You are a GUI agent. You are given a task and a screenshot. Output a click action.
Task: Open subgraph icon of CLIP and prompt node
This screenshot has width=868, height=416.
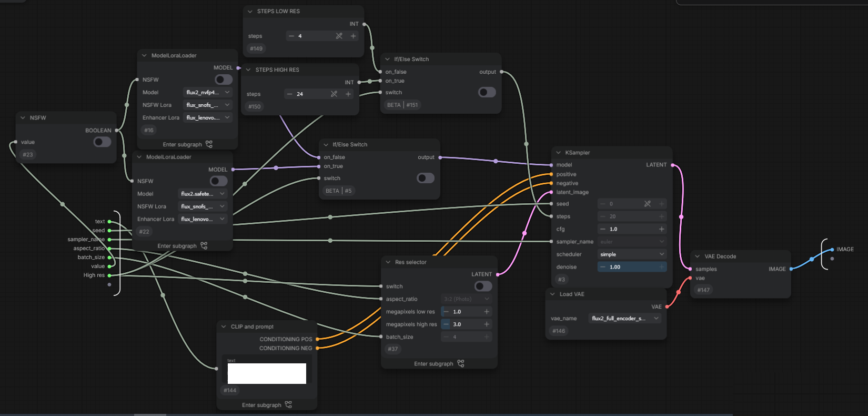tap(288, 404)
